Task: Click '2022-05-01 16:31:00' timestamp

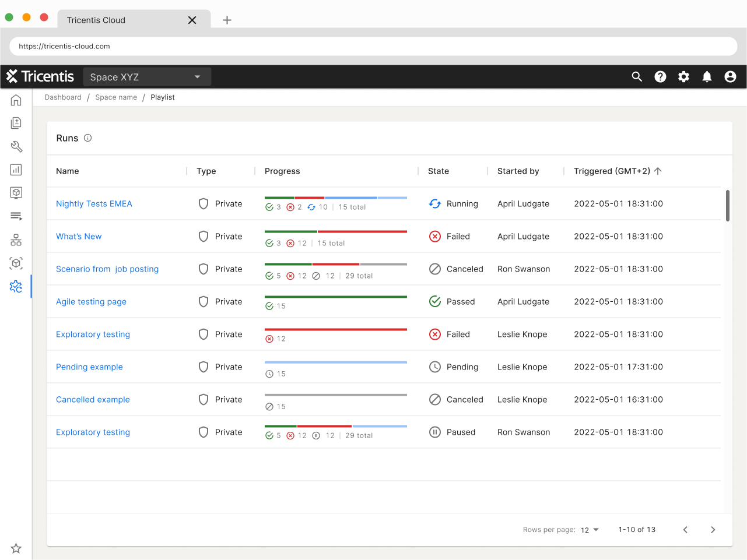Action: [618, 399]
